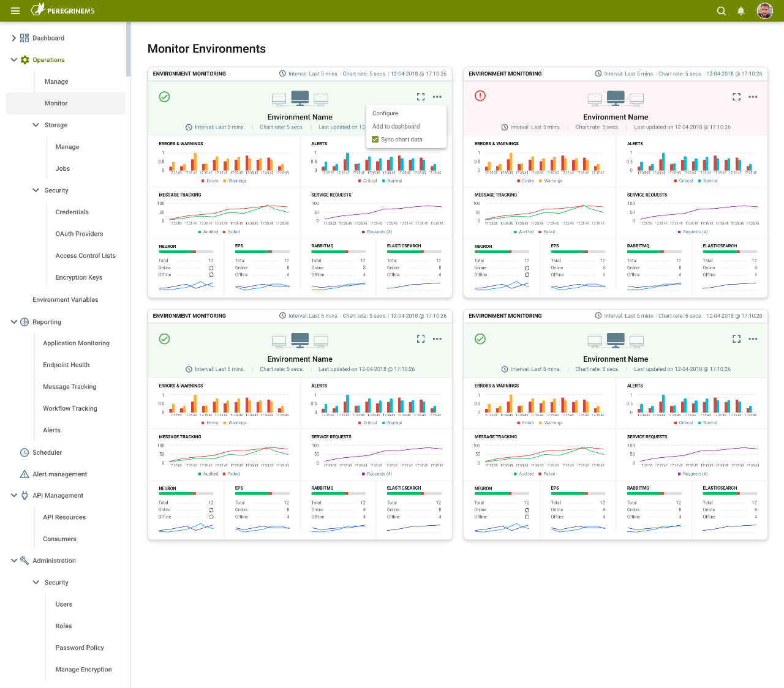
Task: Click the Reporting pie chart icon
Action: pyautogui.click(x=24, y=322)
